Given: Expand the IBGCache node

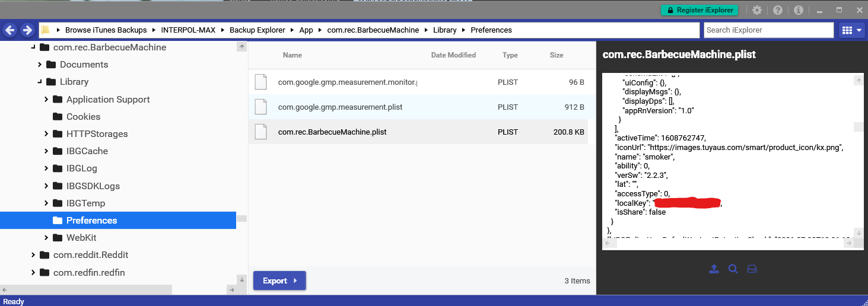Looking at the screenshot, I should coord(46,151).
